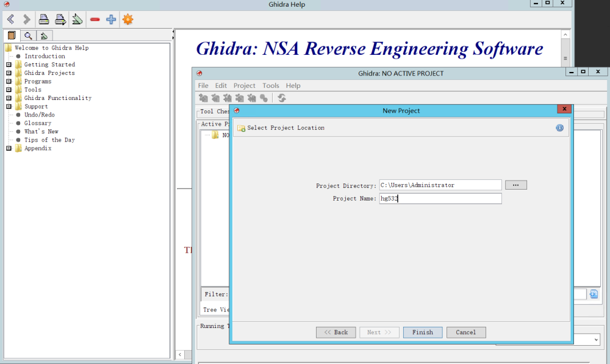The image size is (610, 364).
Task: Open the File menu in Ghidra project window
Action: 203,85
